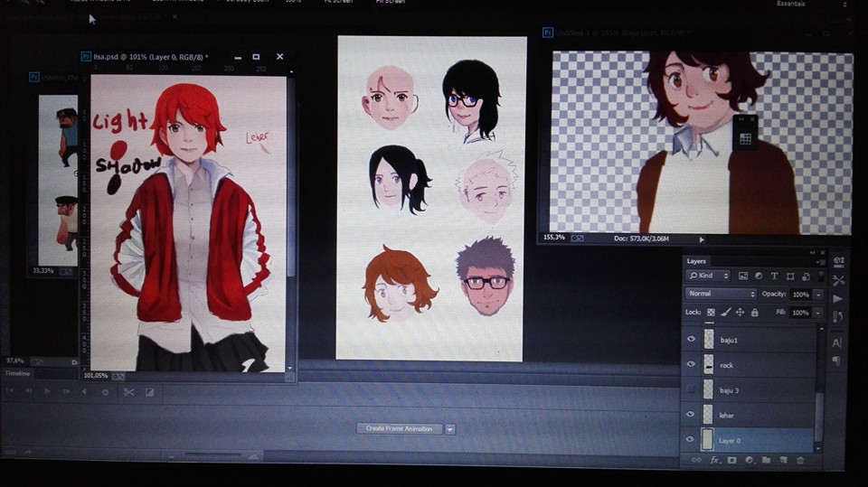Choose Timeline transition icon
The width and height of the screenshot is (868, 487).
[149, 392]
